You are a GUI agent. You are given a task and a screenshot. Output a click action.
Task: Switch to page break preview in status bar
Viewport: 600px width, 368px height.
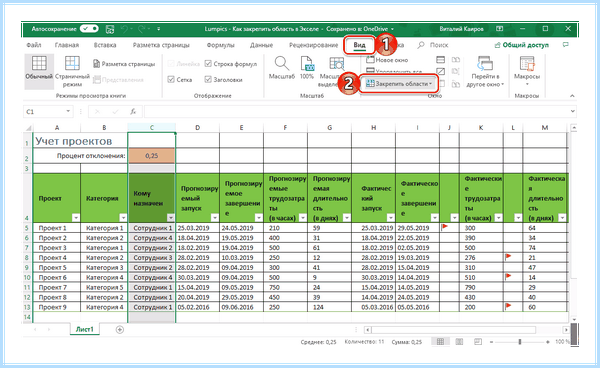(x=478, y=342)
